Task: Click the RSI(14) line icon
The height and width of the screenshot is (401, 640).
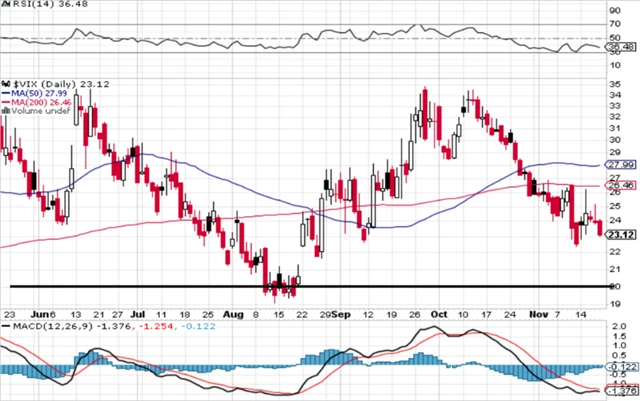Action: [x=7, y=7]
